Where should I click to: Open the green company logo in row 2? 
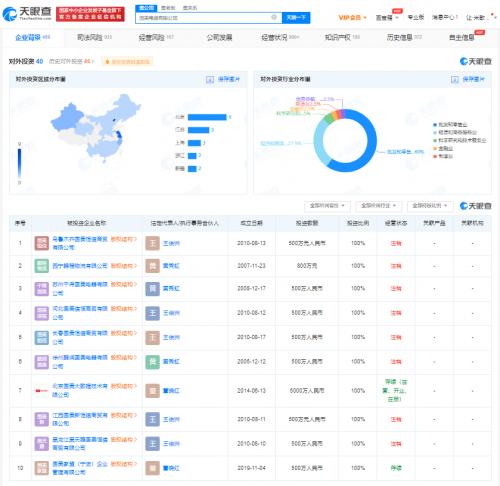42,266
